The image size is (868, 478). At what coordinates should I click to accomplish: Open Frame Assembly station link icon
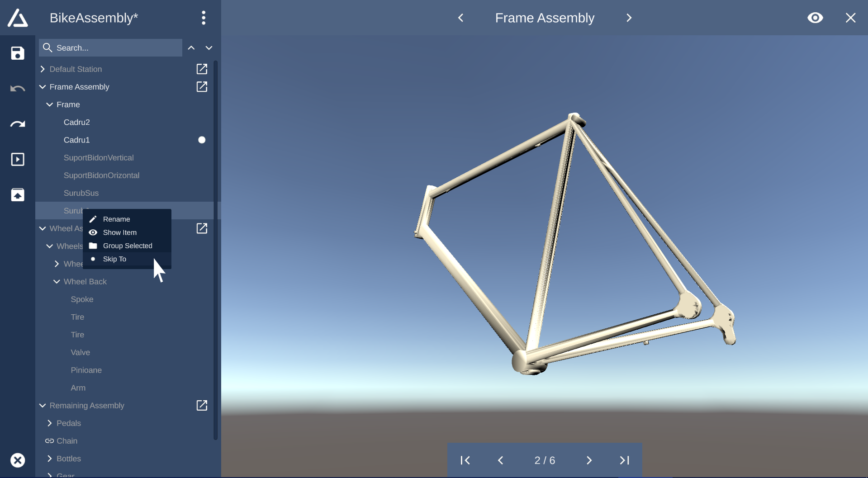pos(202,87)
